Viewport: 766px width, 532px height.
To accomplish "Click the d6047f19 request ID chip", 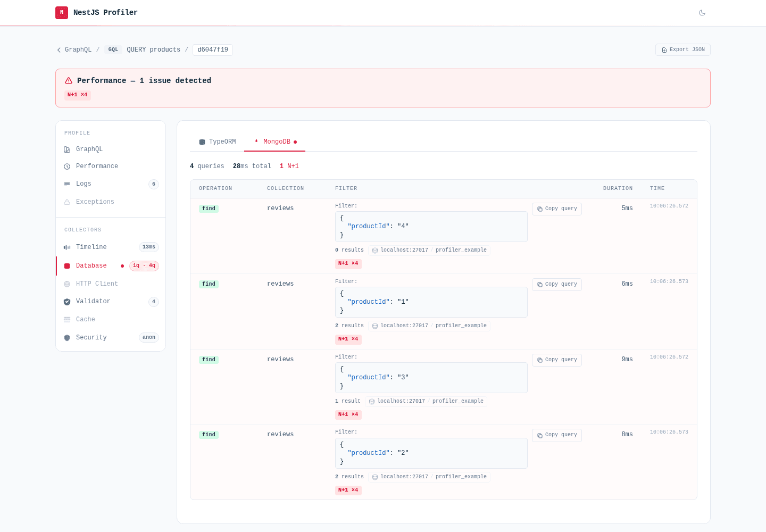I will [x=213, y=49].
